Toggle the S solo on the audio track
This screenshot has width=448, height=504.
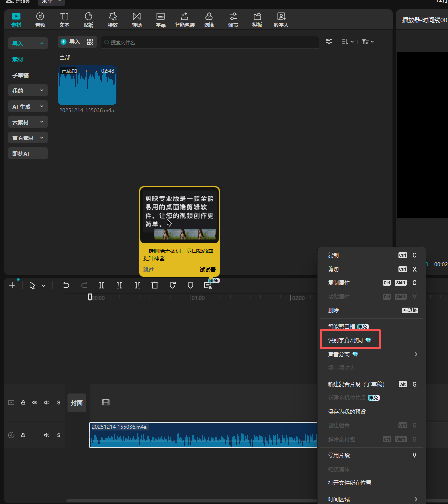58,435
